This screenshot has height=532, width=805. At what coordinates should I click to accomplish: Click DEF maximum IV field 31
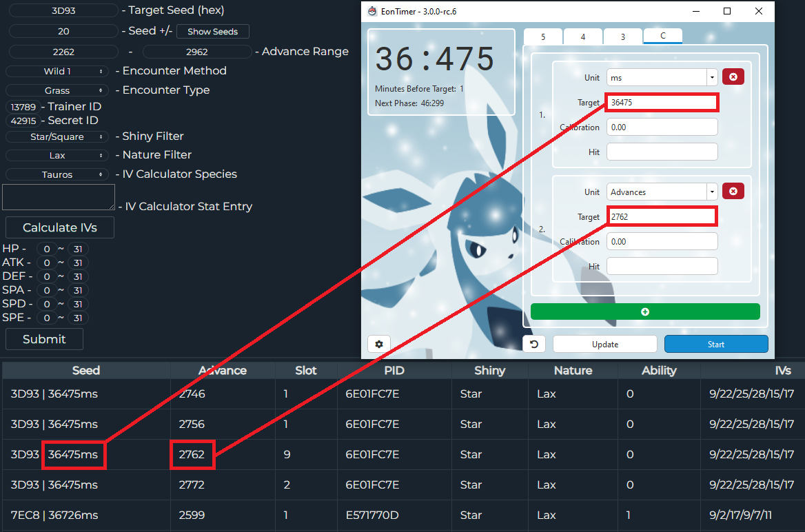(x=78, y=276)
